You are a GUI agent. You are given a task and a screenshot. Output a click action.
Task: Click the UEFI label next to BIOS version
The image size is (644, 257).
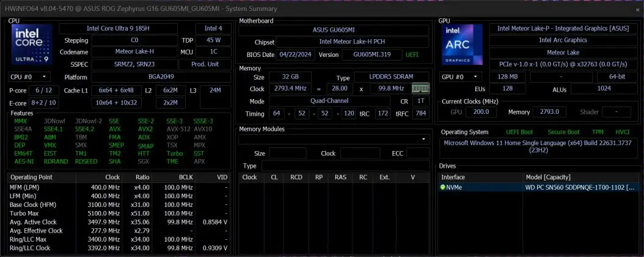pyautogui.click(x=412, y=54)
